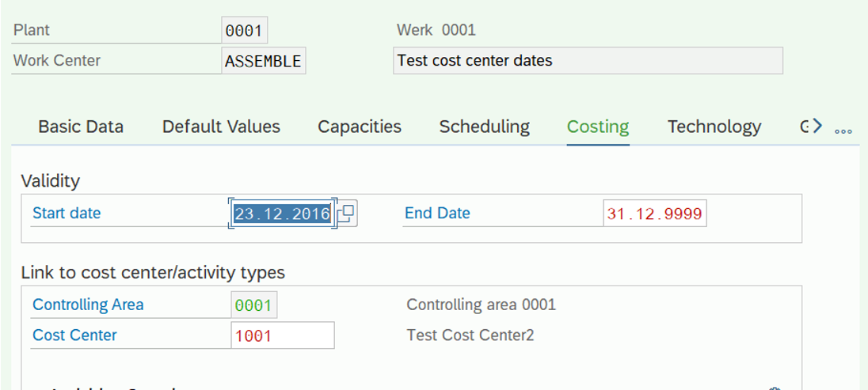This screenshot has width=868, height=390.
Task: Open the tab overflow ellipsis menu
Action: 843,131
